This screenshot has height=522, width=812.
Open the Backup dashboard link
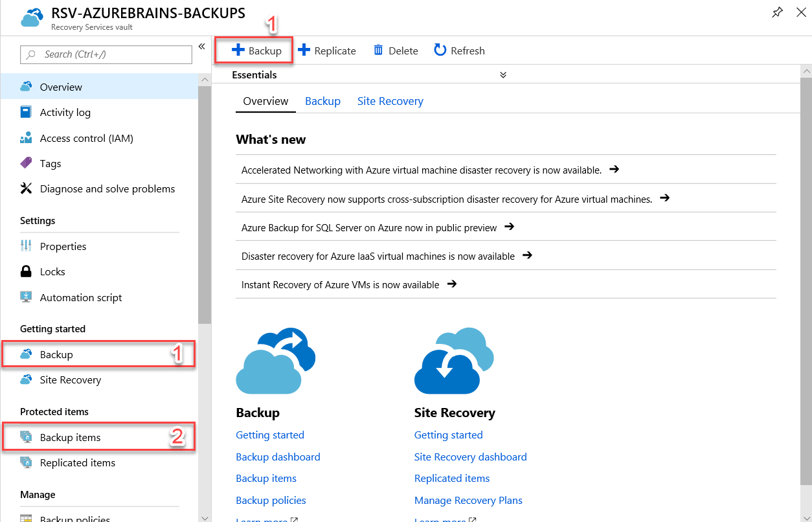coord(278,457)
